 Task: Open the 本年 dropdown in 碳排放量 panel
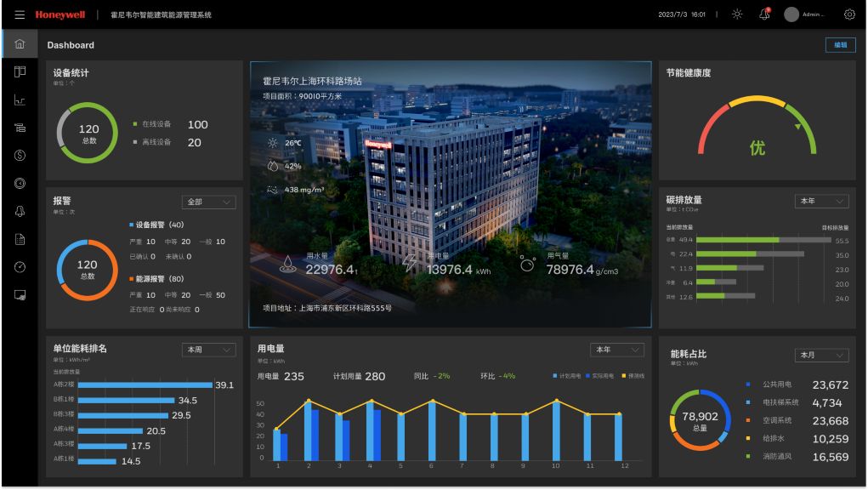pyautogui.click(x=821, y=201)
